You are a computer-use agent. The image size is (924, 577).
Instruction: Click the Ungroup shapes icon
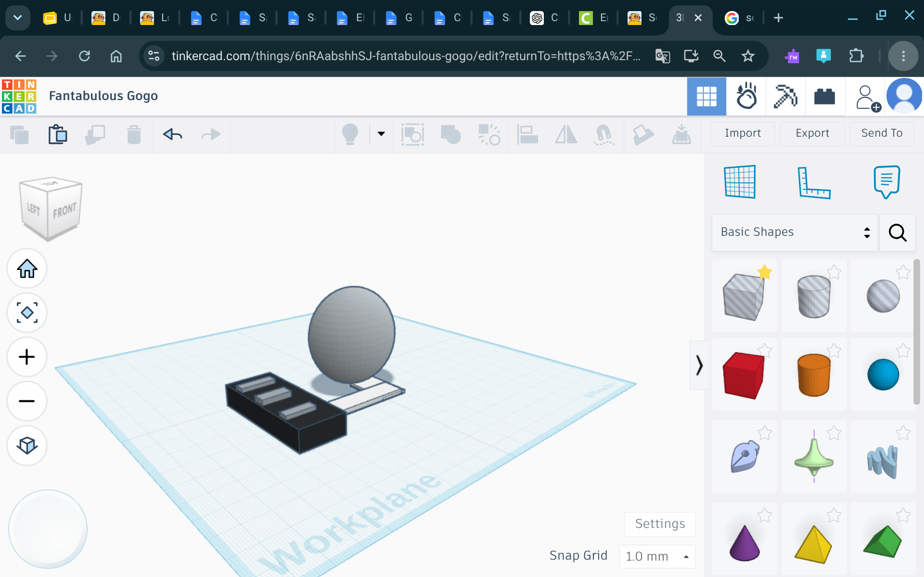[x=489, y=134]
